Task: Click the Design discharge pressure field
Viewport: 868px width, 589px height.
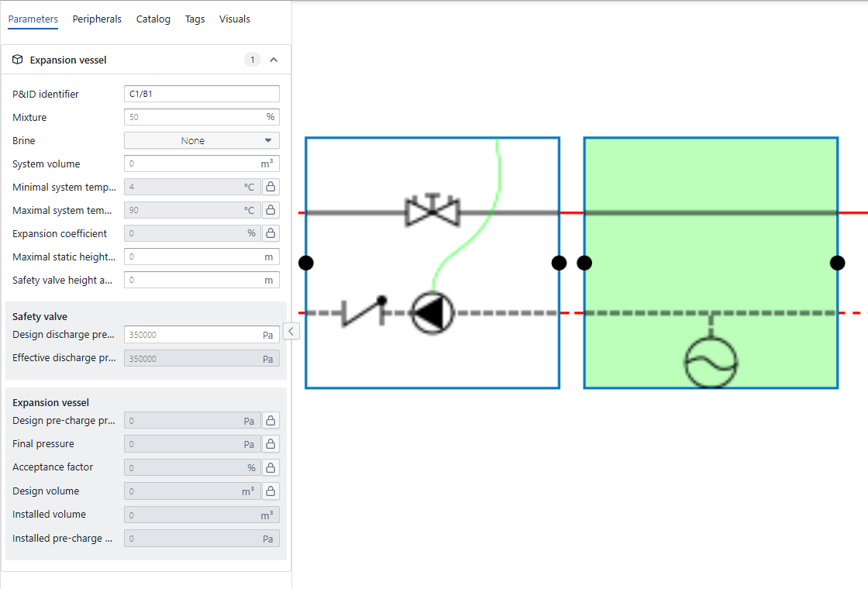Action: click(192, 335)
